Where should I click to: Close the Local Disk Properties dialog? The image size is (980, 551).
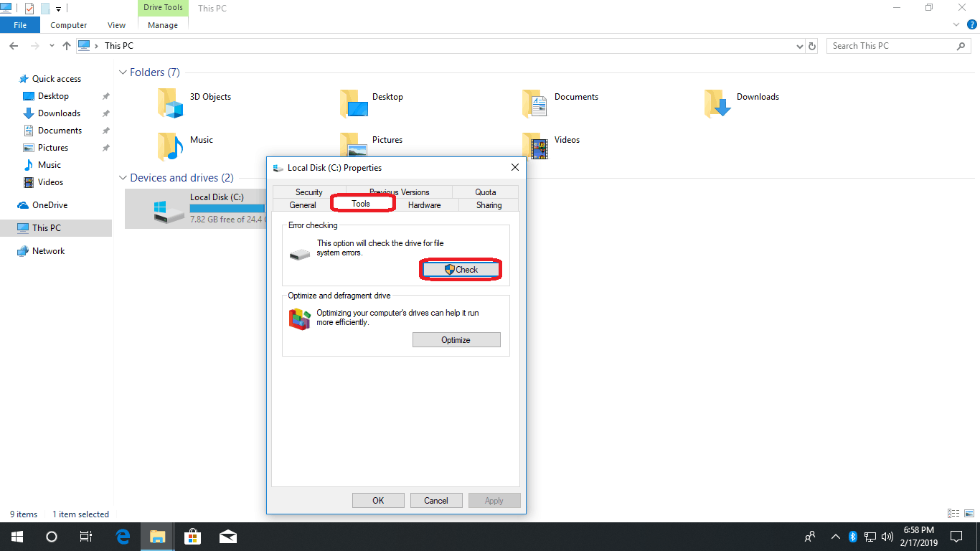(x=514, y=168)
